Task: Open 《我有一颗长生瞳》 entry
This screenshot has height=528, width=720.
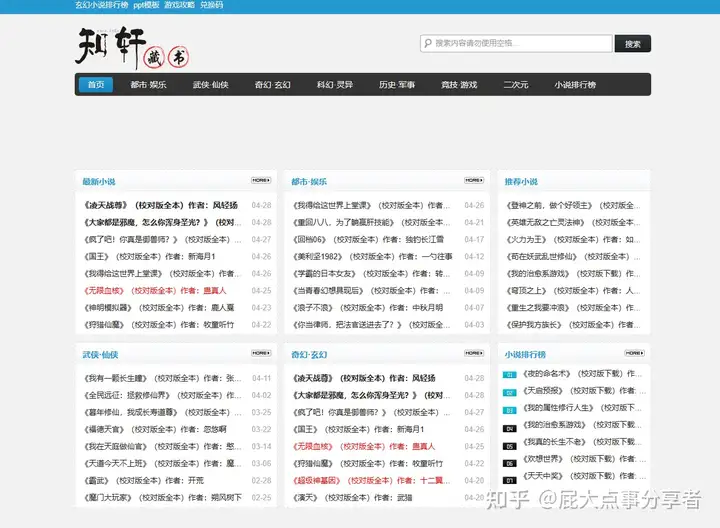Action: tap(163, 378)
